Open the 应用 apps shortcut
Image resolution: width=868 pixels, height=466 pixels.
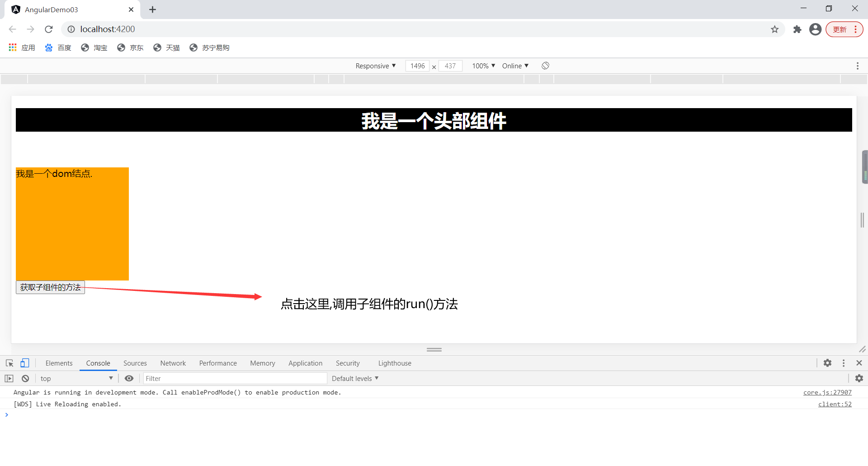[22, 48]
